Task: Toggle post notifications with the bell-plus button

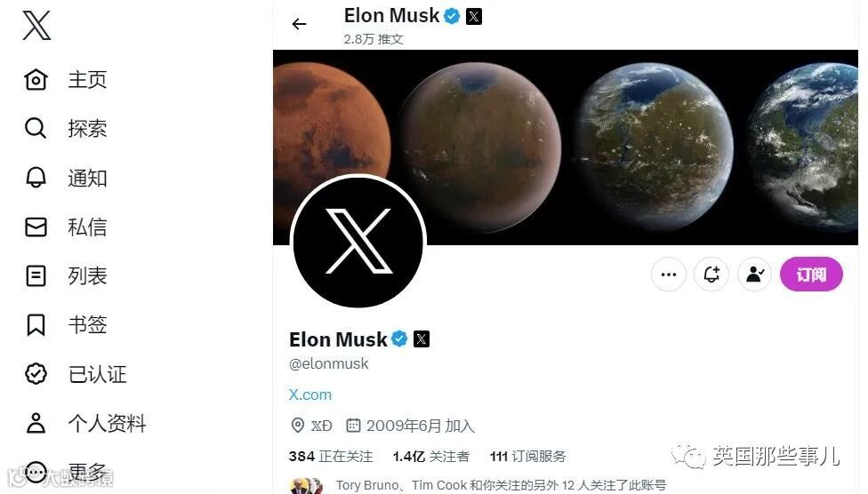Action: [711, 274]
